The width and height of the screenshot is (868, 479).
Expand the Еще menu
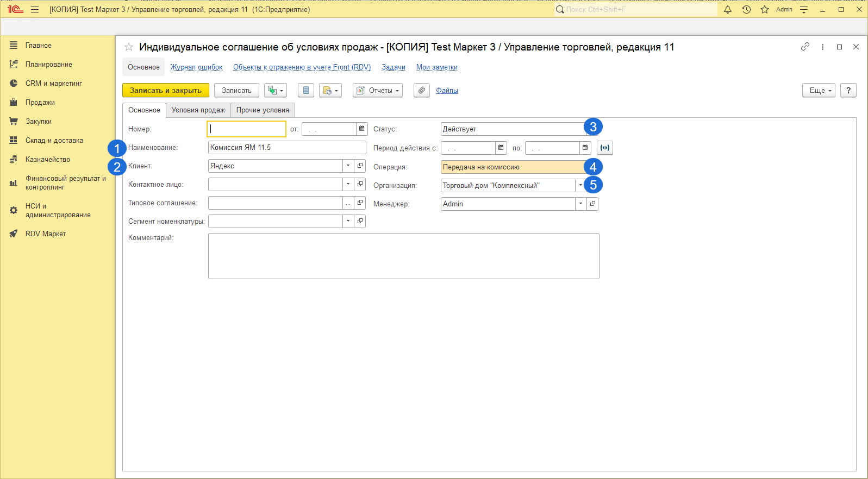[818, 90]
